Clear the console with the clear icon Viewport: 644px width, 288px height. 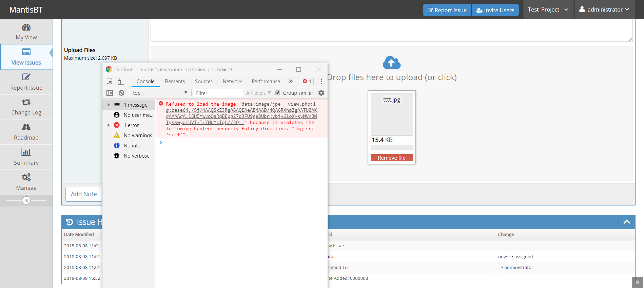coord(121,93)
